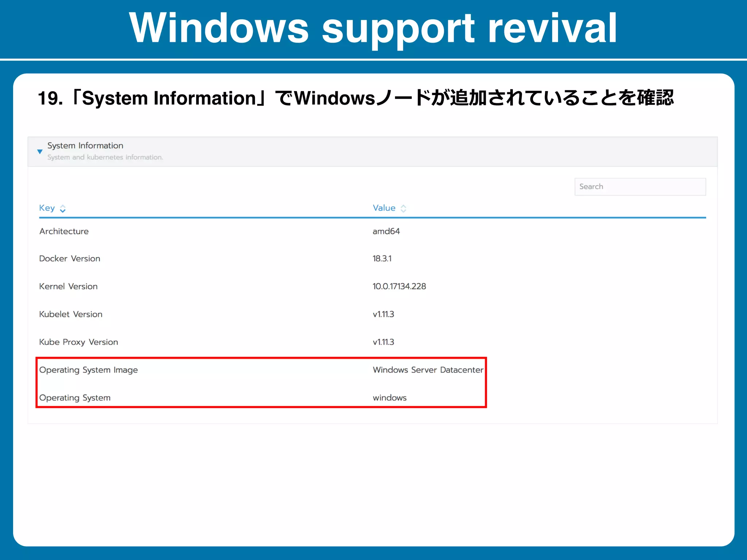The image size is (747, 560).
Task: Select v1.11.3 value in Kubelet Version row
Action: (x=383, y=314)
